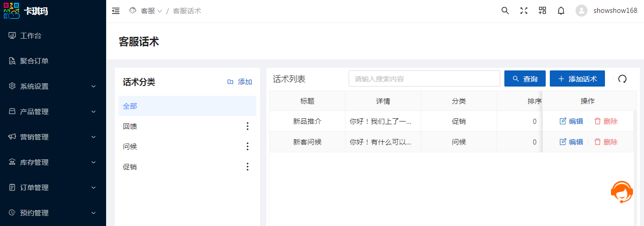Screen dimensions: 644x226
Task: Open the search magnifier in the top bar
Action: 505,11
